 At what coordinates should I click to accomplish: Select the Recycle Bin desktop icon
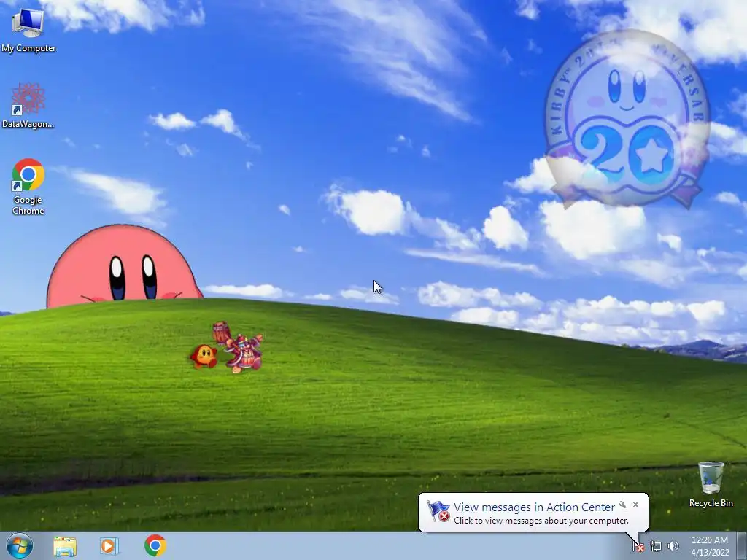point(711,484)
